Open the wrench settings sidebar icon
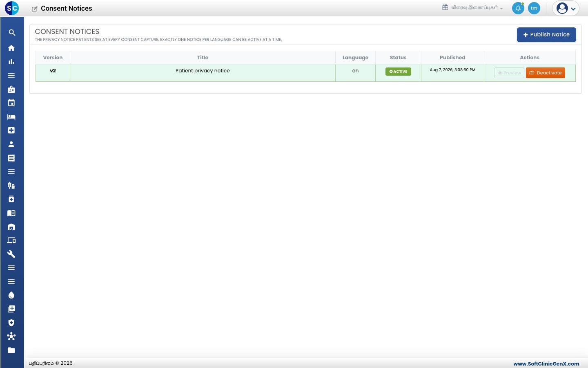Viewport: 588px width, 368px height. point(11,254)
